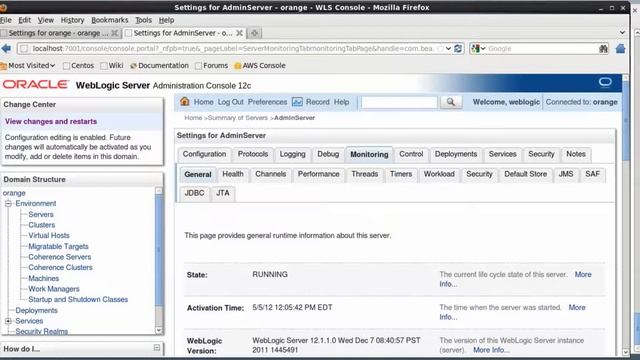
Task: Open the Wiki bookmark
Action: tap(112, 66)
